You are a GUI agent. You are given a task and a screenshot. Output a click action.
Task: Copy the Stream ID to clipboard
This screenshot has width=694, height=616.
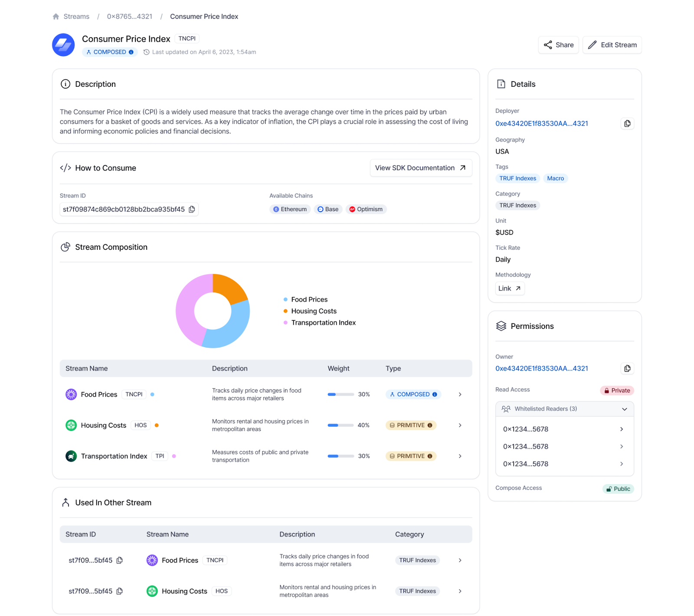[192, 209]
